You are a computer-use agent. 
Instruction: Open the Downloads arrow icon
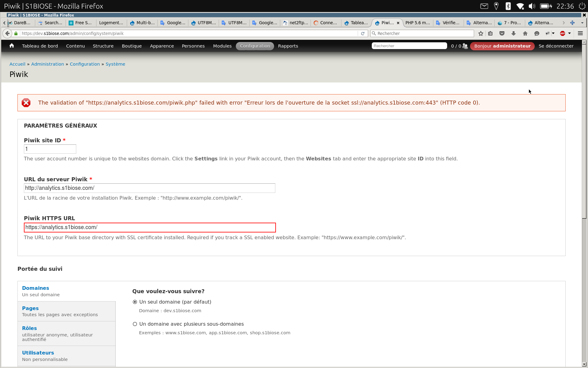pos(513,33)
